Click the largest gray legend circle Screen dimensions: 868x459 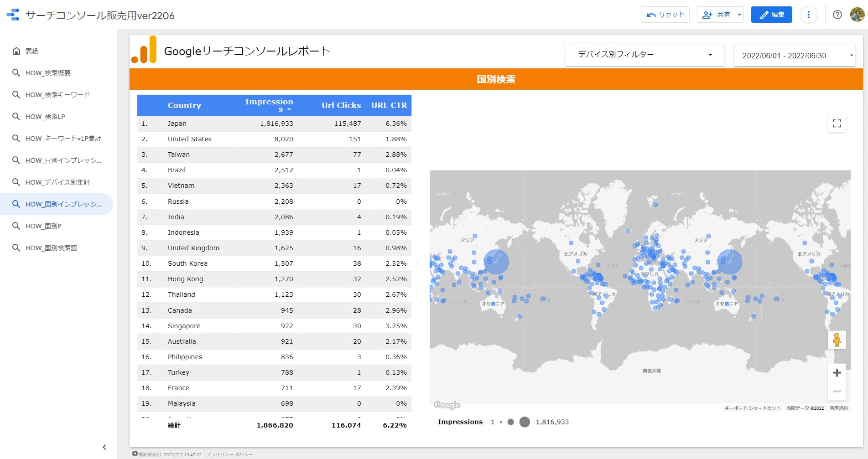525,422
